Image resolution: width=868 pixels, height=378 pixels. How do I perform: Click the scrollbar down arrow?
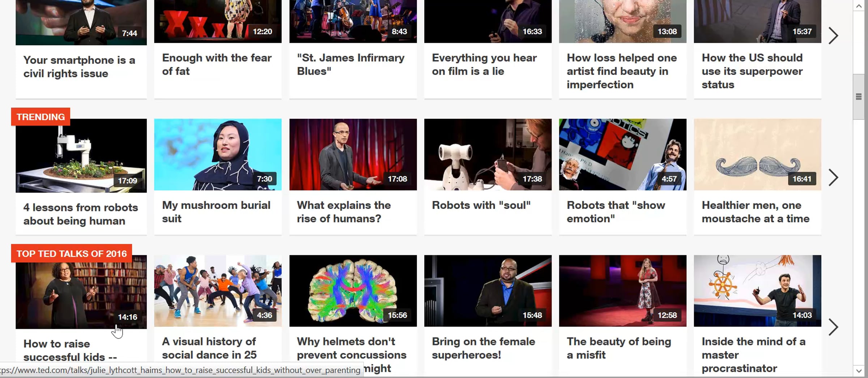[859, 371]
